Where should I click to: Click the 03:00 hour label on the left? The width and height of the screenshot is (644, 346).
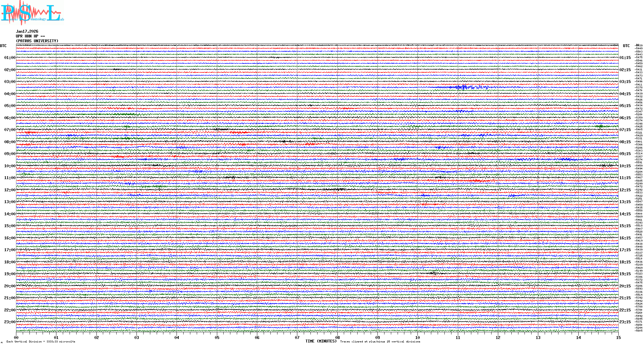click(10, 82)
